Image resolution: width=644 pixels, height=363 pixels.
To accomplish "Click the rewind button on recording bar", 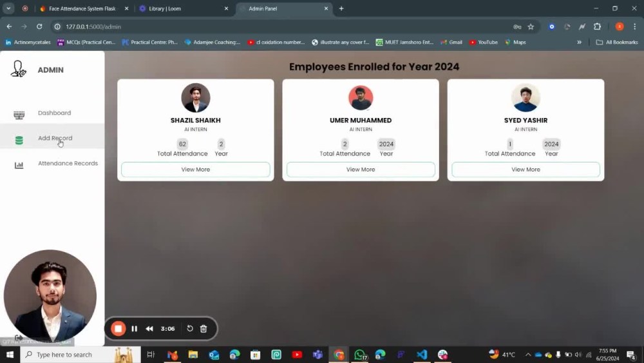I will (149, 329).
